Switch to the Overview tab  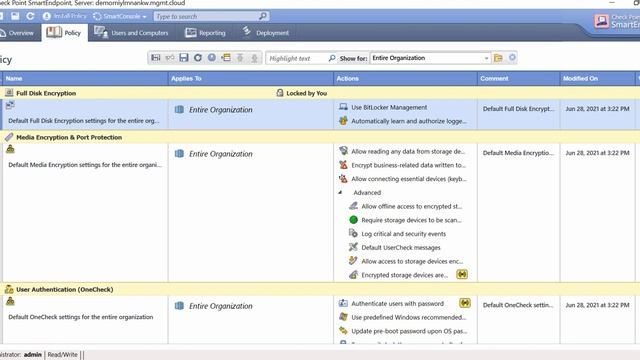pyautogui.click(x=17, y=33)
